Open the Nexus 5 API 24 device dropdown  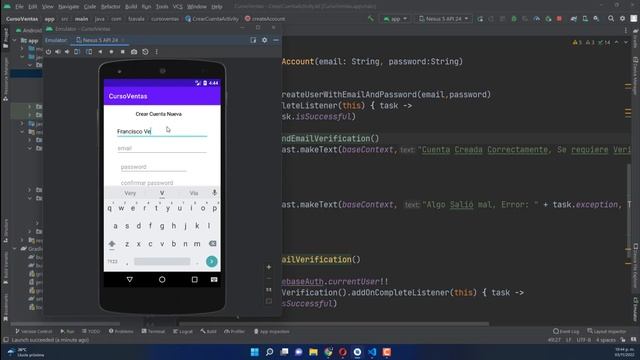click(x=444, y=19)
